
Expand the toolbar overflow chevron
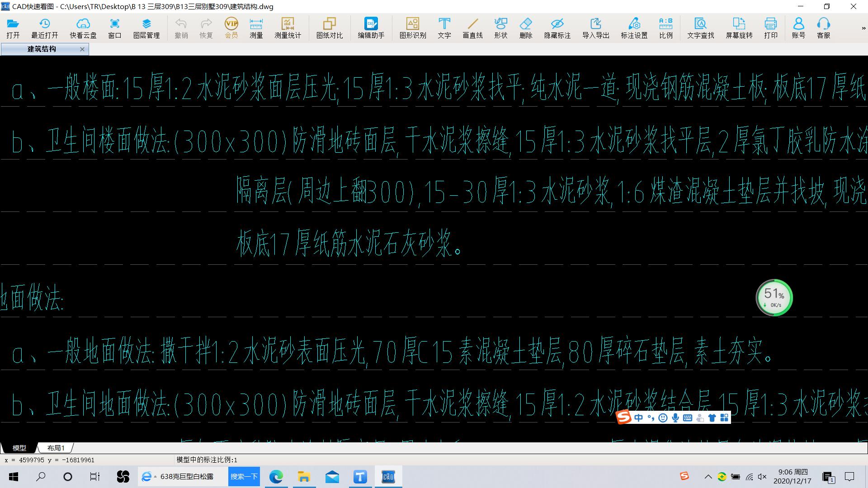(863, 28)
